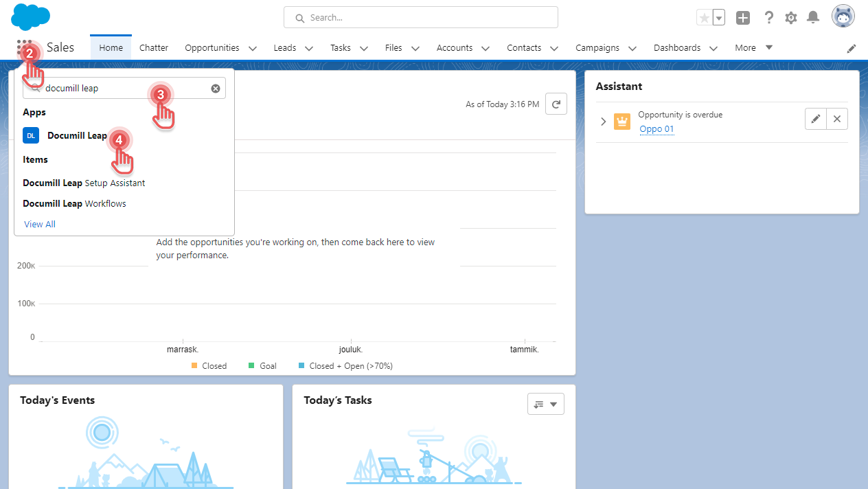
Task: Click the Documill Leap app icon
Action: click(31, 136)
